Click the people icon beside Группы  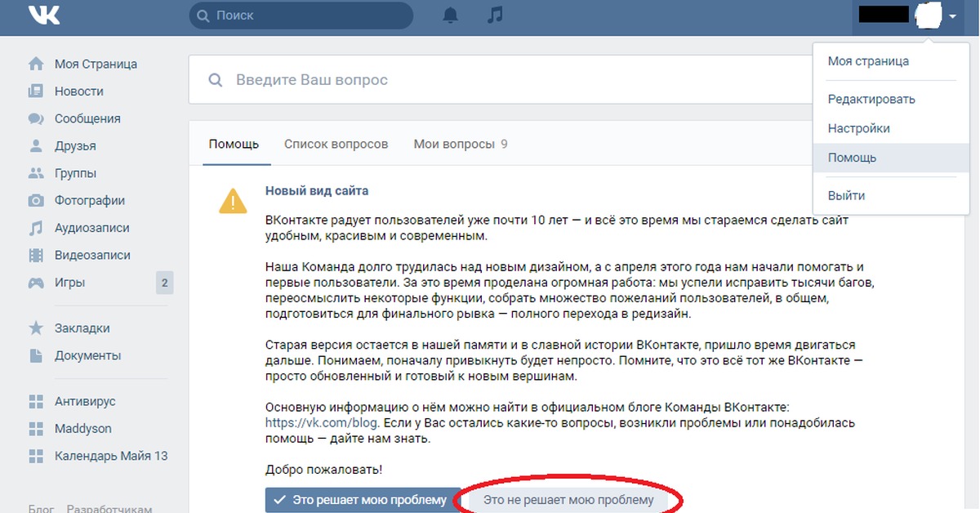click(x=36, y=173)
